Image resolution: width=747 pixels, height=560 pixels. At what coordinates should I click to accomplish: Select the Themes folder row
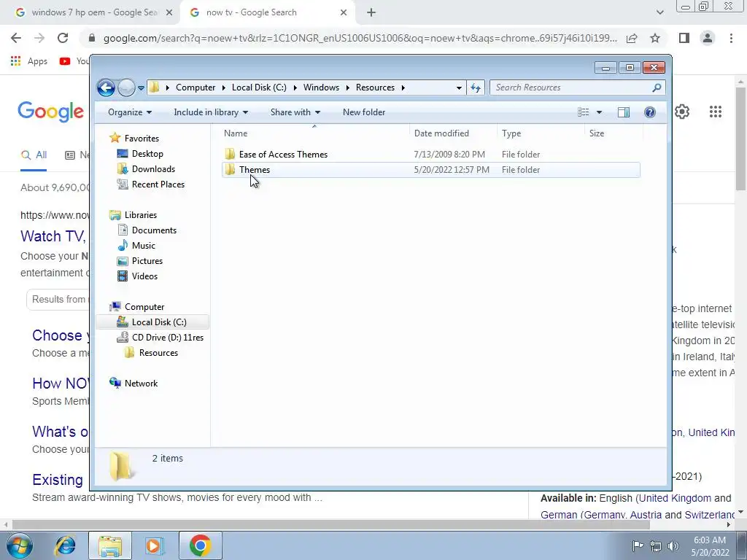coord(430,170)
